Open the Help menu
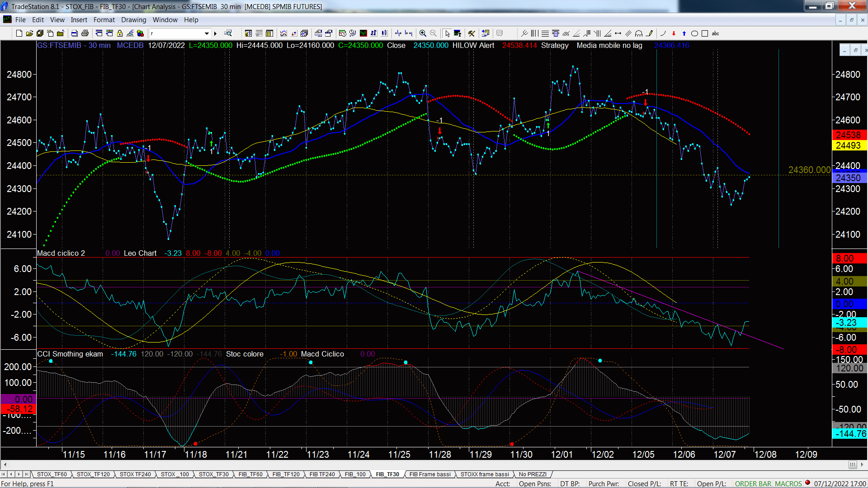 (191, 20)
